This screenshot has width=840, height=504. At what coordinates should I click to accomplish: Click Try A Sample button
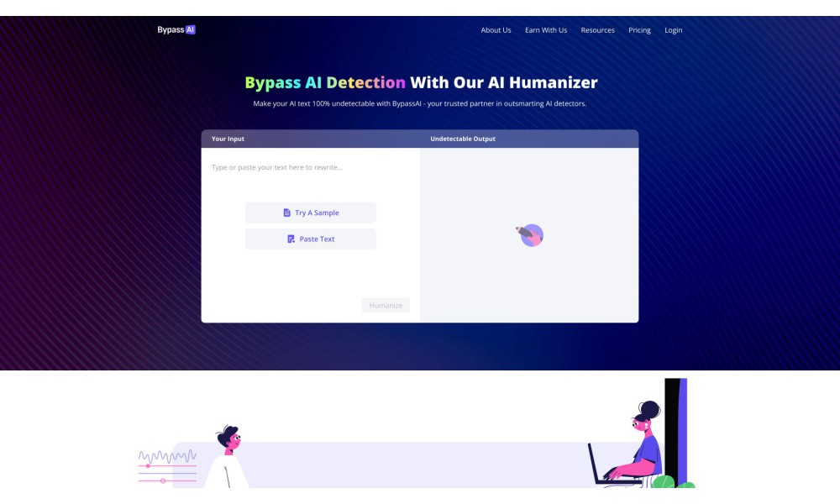tap(311, 213)
